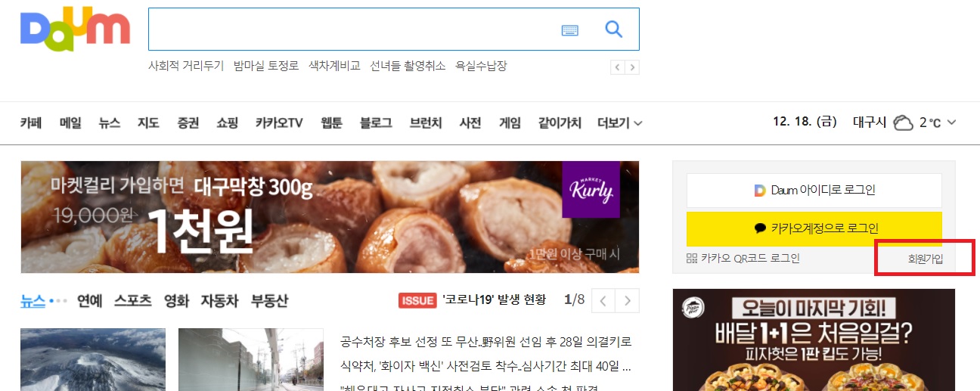
Task: Expand the 더보기 menu
Action: [x=620, y=123]
